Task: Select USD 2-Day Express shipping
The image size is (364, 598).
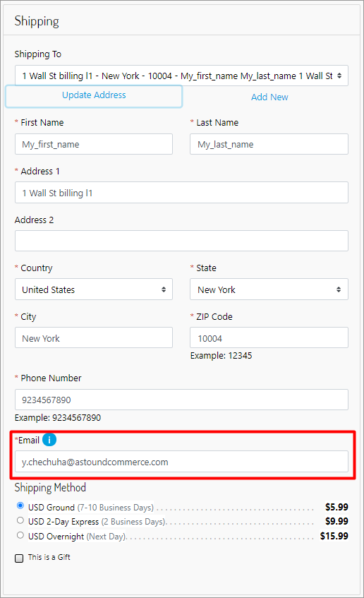Action: (20, 520)
